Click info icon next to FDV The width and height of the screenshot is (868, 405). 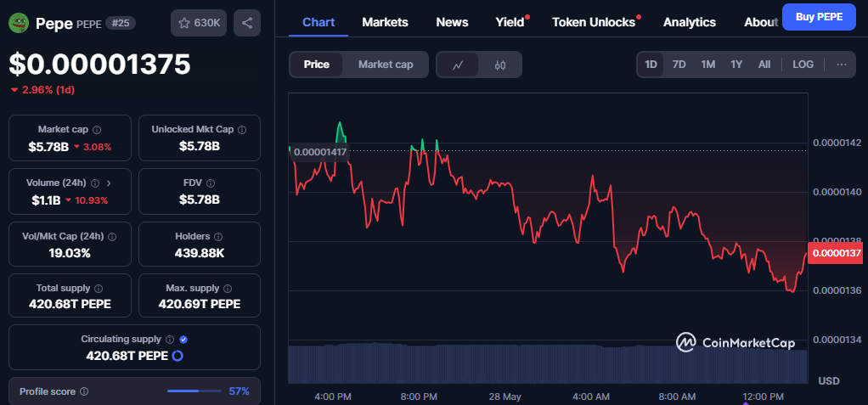tap(211, 183)
